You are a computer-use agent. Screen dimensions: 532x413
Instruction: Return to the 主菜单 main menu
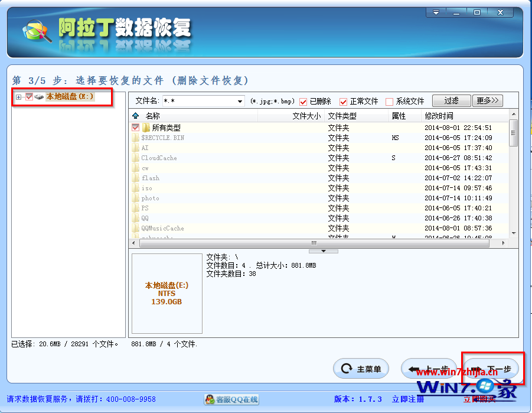361,369
